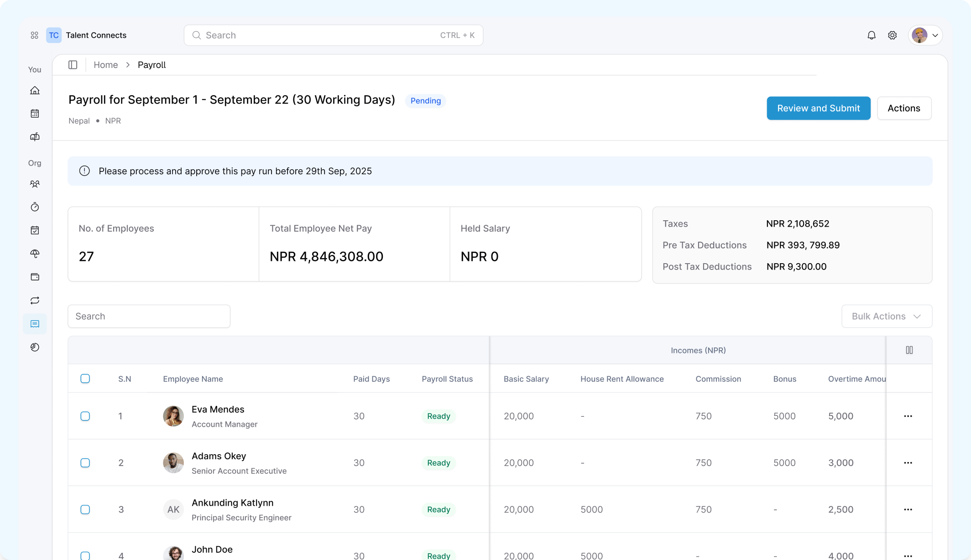Open the Actions menu button
Viewport: 971px width, 560px height.
[904, 108]
